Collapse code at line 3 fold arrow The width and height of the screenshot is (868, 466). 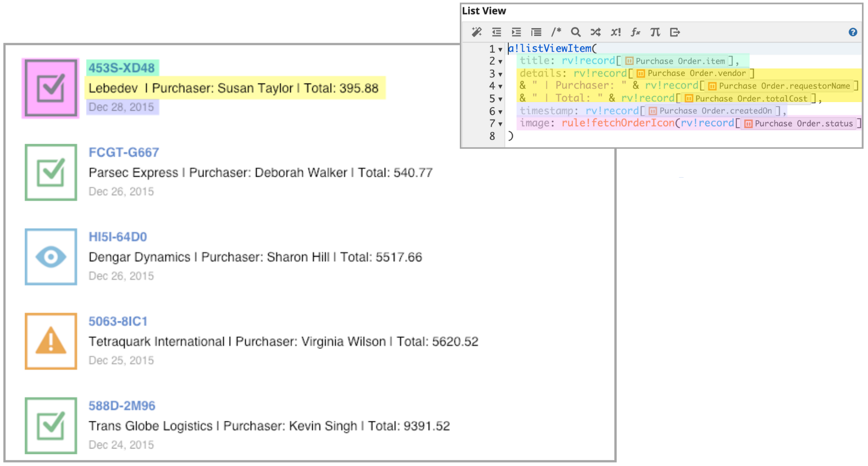point(500,75)
